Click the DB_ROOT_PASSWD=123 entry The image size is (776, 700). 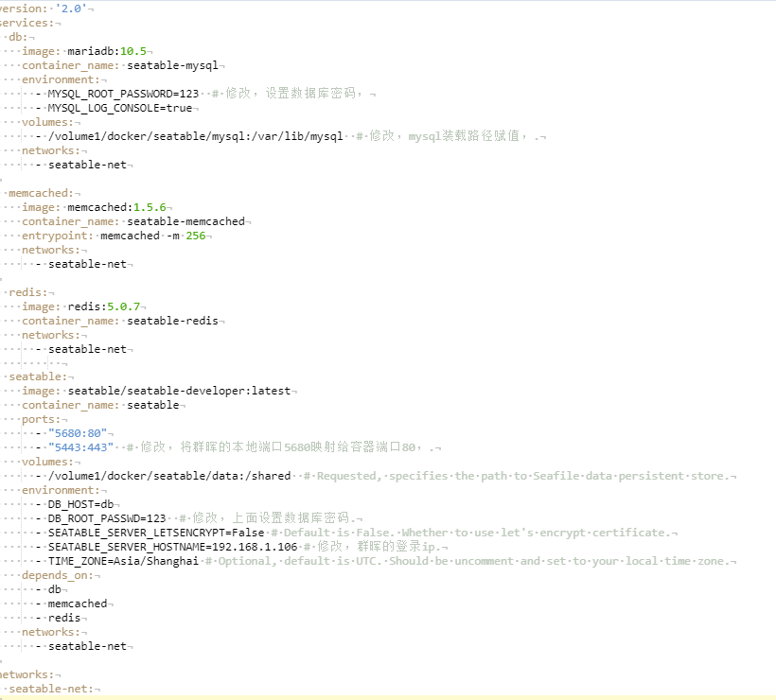point(107,518)
